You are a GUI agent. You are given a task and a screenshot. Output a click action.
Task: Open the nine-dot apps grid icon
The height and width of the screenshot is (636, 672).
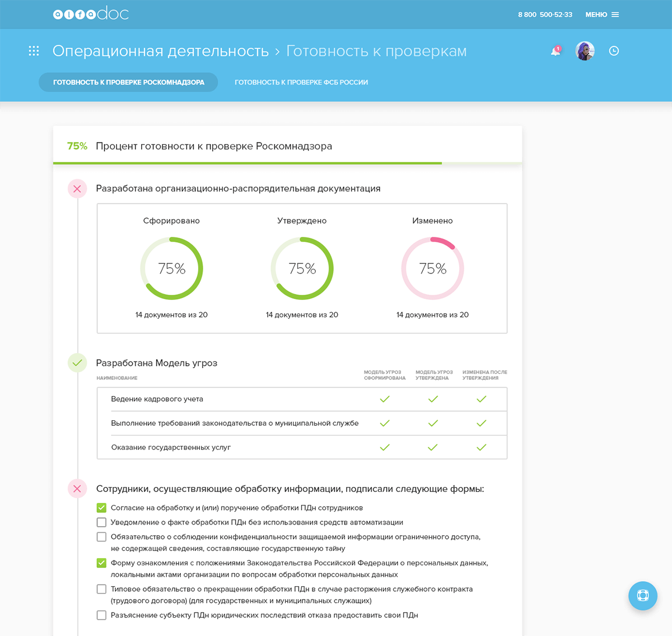coord(34,51)
